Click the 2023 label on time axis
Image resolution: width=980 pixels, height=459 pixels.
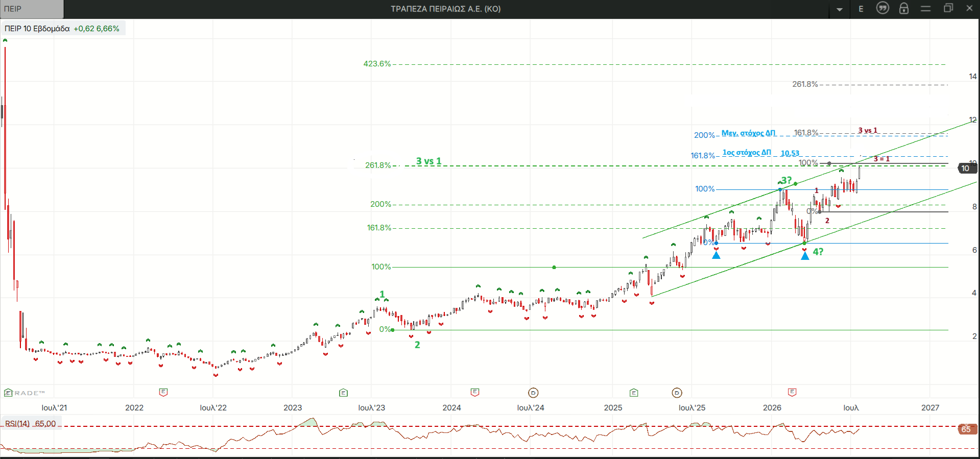tap(293, 408)
